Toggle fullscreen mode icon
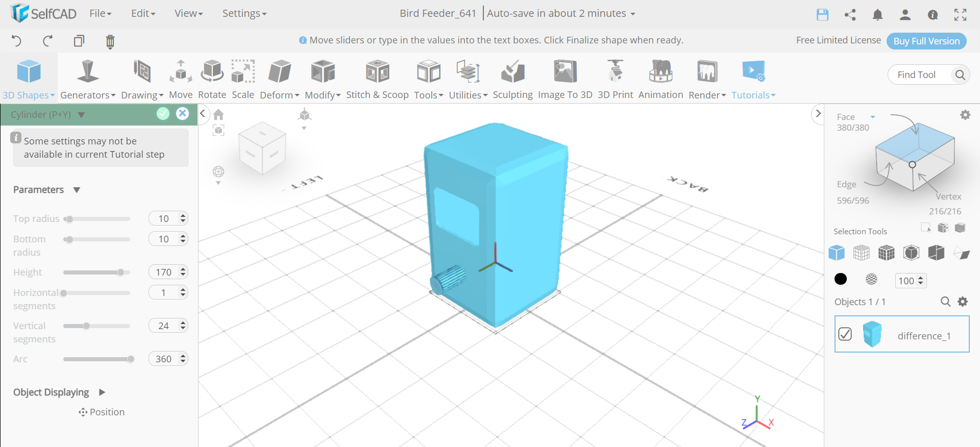 960,15
